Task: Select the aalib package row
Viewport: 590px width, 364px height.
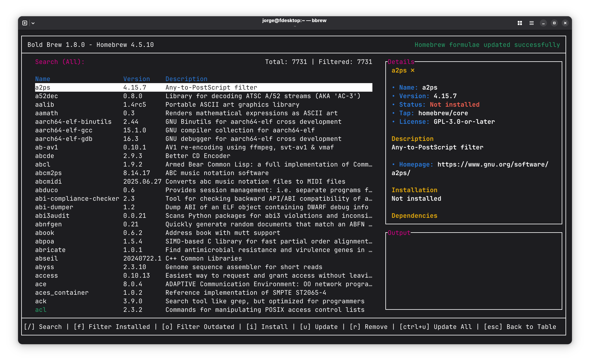Action: (204, 105)
